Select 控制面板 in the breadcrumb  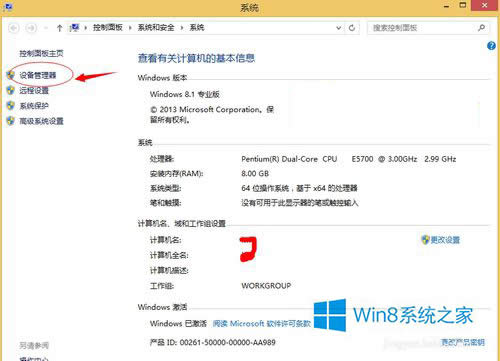click(x=108, y=28)
